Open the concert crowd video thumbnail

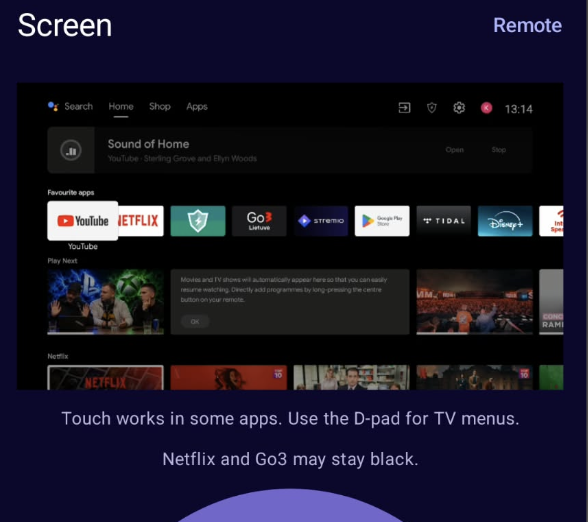pyautogui.click(x=474, y=302)
